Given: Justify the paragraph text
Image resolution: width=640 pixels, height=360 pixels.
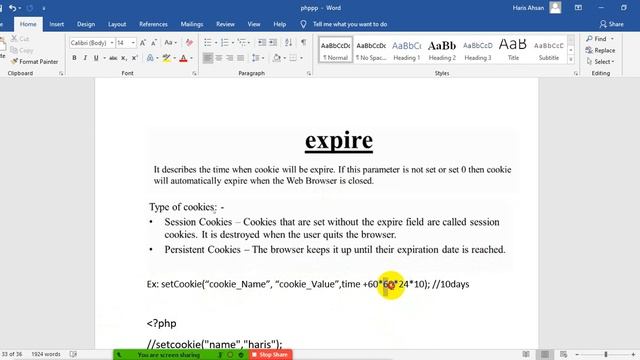Looking at the screenshot, I should (240, 58).
